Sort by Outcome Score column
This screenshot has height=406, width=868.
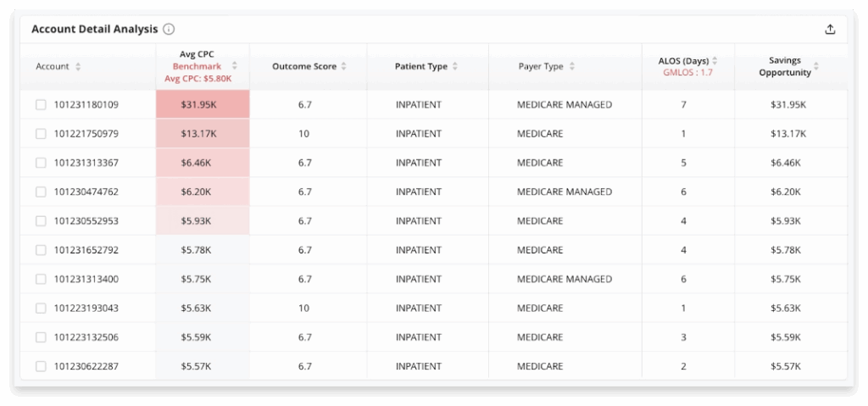click(344, 67)
